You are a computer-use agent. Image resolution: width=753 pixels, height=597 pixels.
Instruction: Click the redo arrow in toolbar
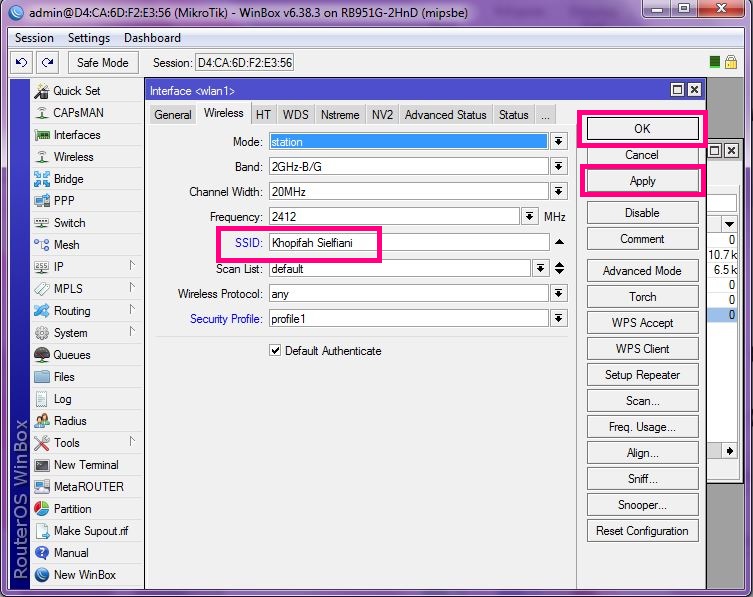pyautogui.click(x=47, y=63)
